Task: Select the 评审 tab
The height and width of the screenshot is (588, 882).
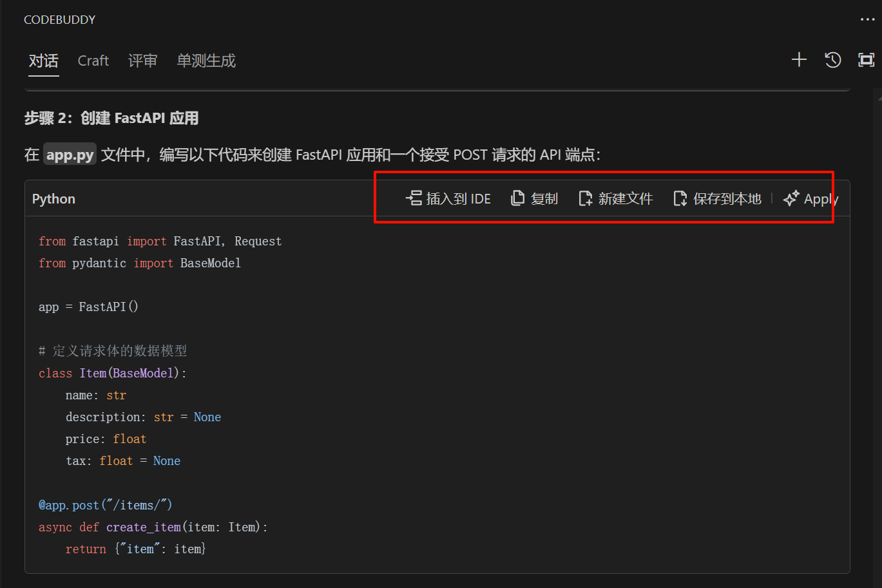Action: click(142, 61)
